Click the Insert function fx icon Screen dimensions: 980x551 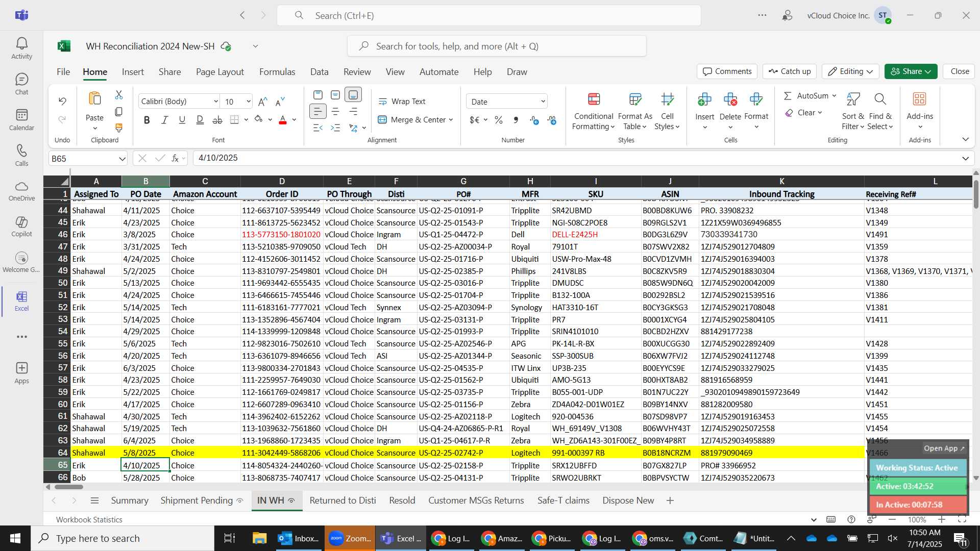pos(175,158)
